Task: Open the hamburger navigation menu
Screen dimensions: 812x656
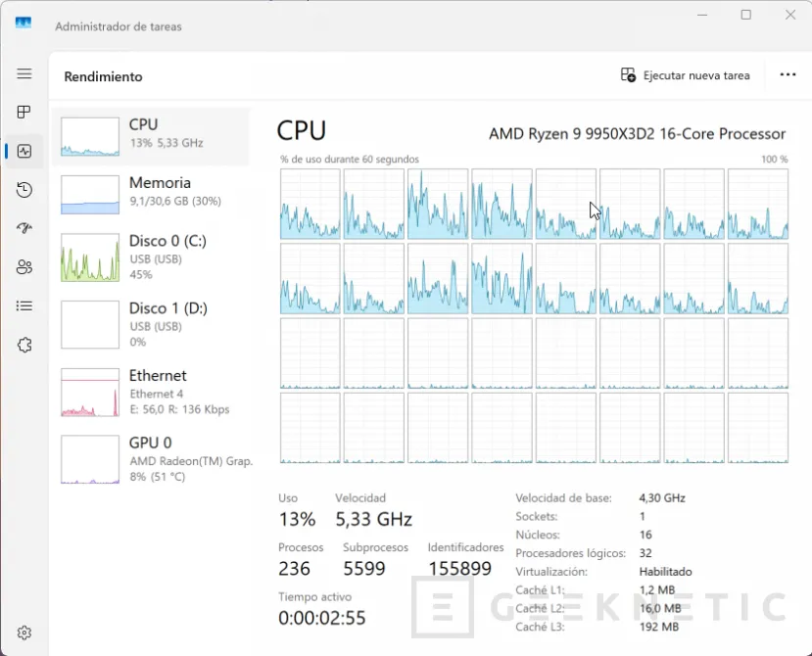Action: coord(24,73)
